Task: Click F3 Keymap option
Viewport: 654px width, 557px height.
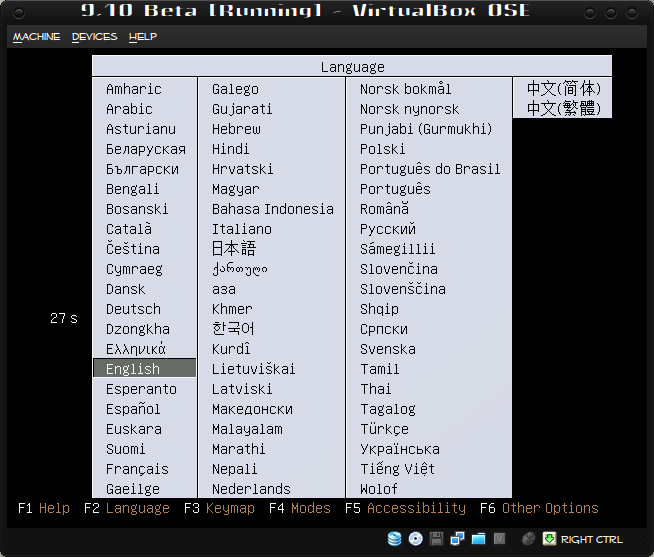Action: click(219, 508)
